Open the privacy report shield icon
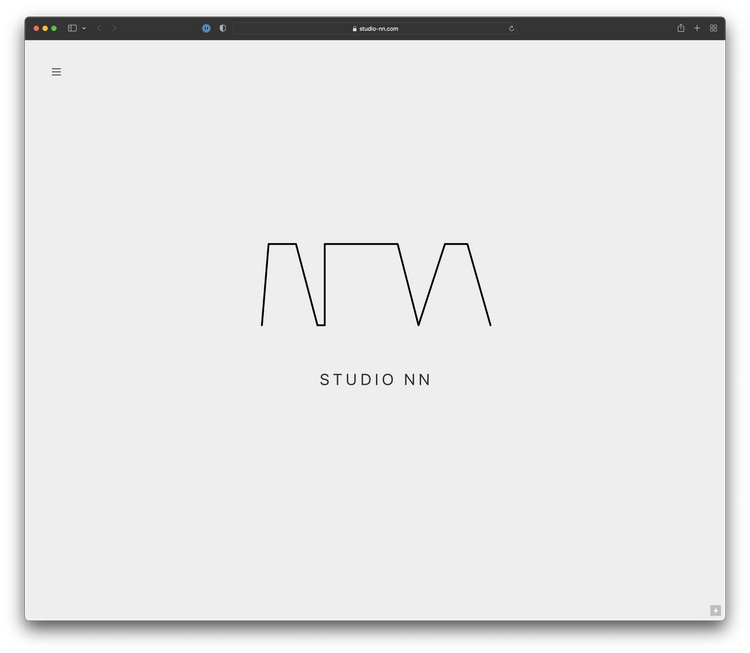The height and width of the screenshot is (653, 750). coord(223,28)
